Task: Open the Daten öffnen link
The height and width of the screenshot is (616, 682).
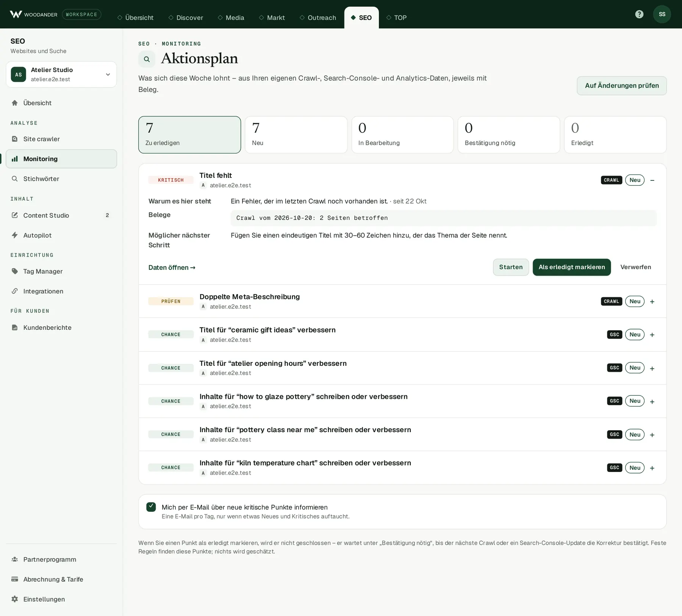Action: (172, 268)
